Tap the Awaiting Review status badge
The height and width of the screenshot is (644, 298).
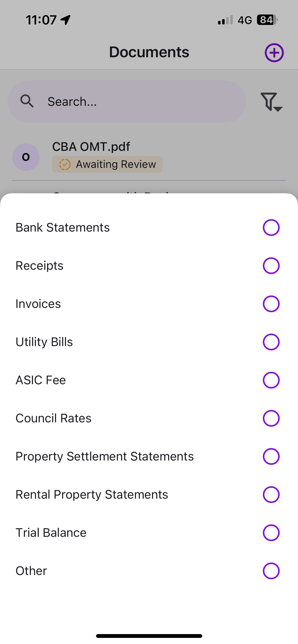pos(107,164)
